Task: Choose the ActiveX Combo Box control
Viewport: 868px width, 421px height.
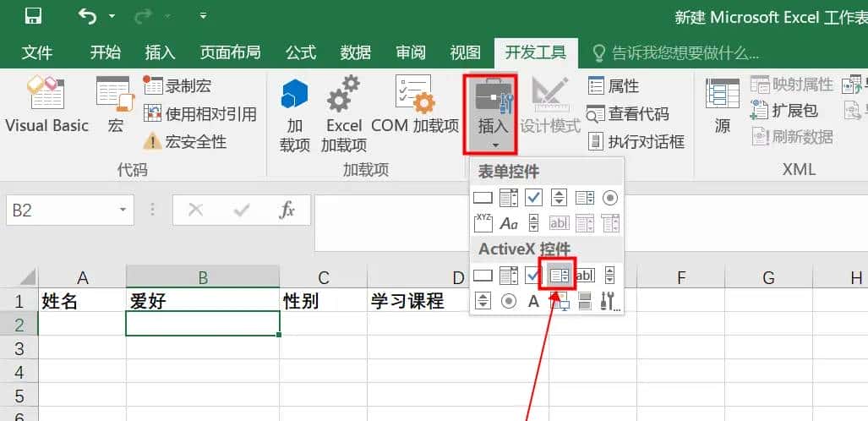Action: coord(508,275)
